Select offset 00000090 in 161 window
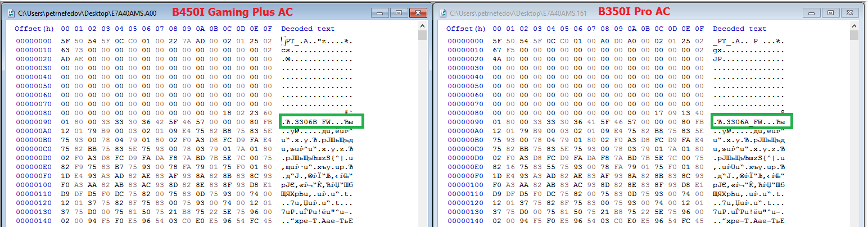This screenshot has width=868, height=227. 465,122
